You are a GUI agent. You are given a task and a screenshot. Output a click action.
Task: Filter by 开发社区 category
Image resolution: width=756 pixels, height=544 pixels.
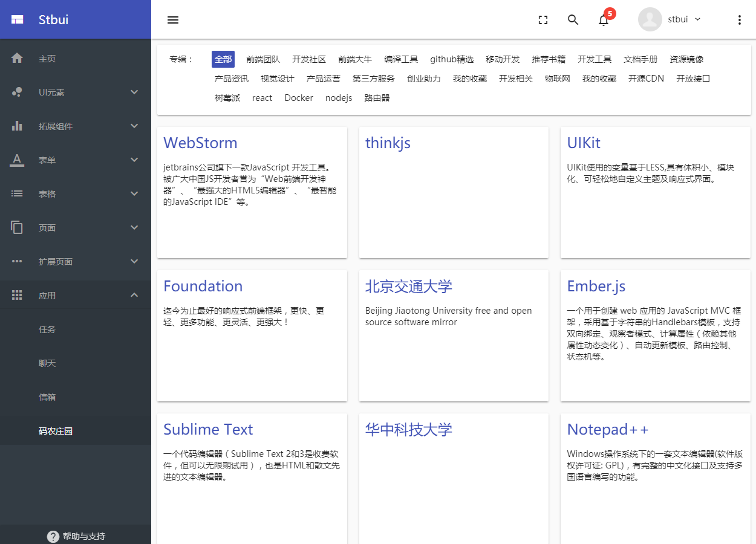pyautogui.click(x=309, y=59)
